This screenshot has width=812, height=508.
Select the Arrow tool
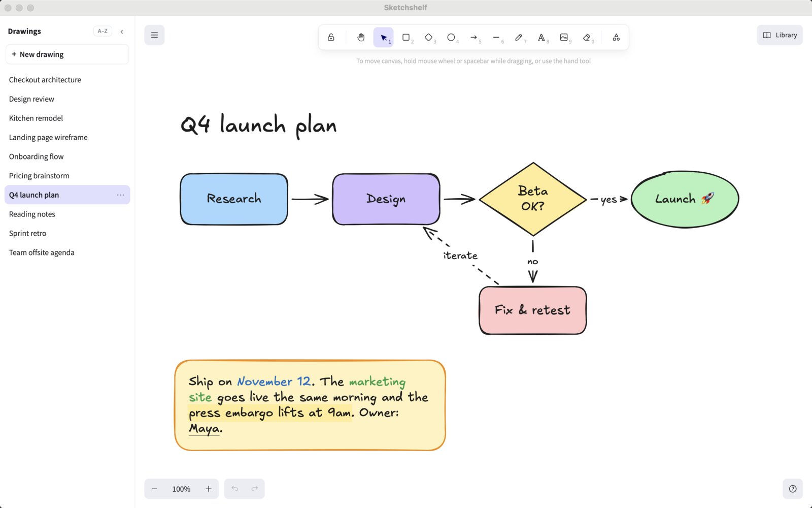pyautogui.click(x=473, y=37)
